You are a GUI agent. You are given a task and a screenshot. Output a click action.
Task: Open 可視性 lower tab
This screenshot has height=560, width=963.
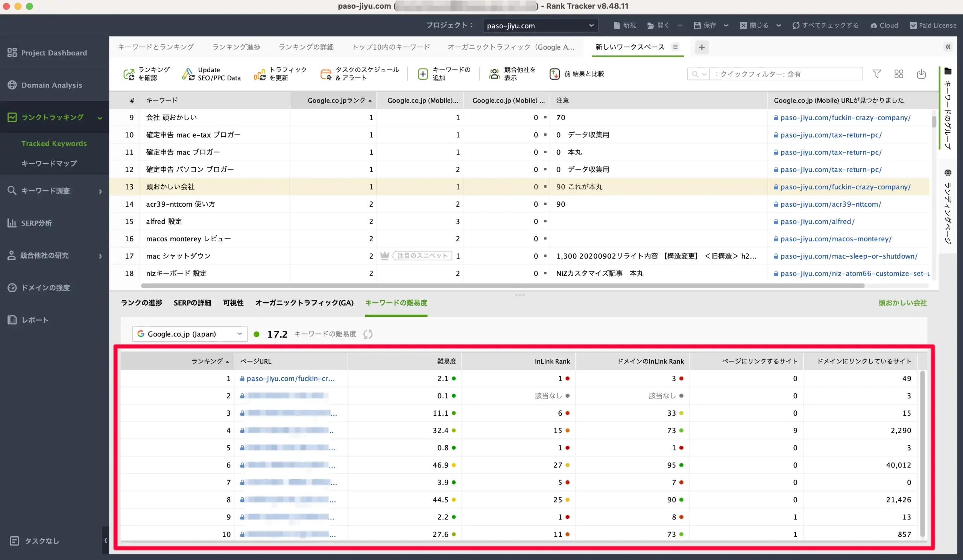click(233, 303)
